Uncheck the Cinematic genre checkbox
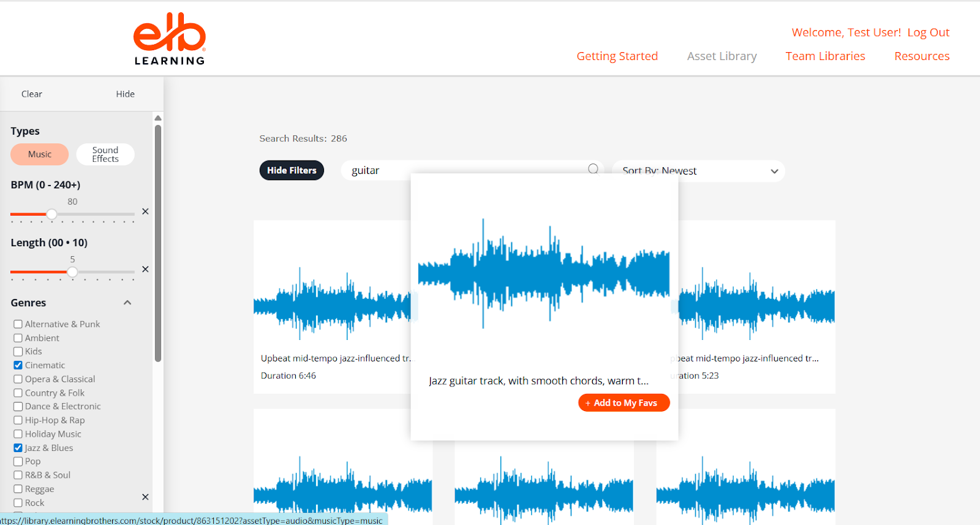980x525 pixels. 18,365
